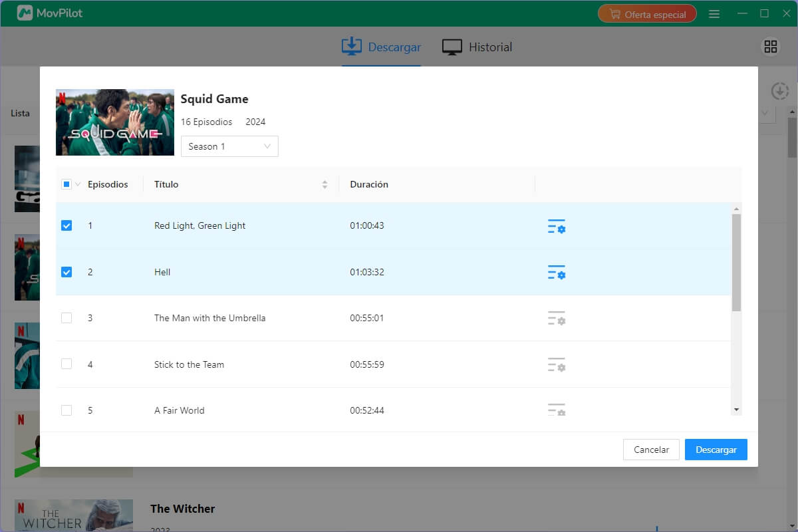Click The Witcher title in background
This screenshot has width=798, height=532.
pyautogui.click(x=183, y=509)
